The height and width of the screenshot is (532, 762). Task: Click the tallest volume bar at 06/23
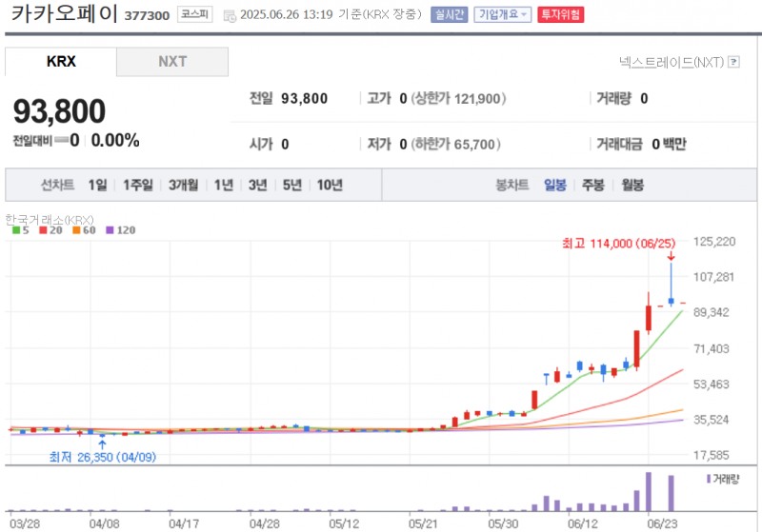tap(649, 491)
